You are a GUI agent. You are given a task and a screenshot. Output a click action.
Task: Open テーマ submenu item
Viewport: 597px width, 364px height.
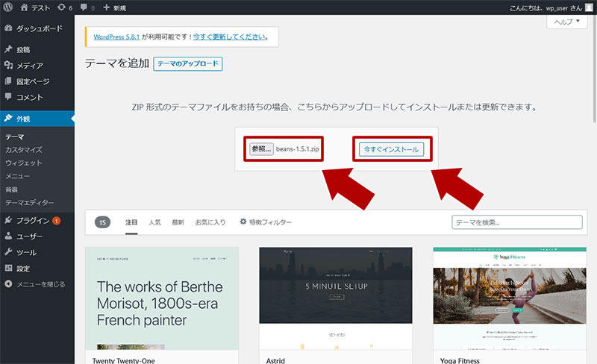(15, 136)
